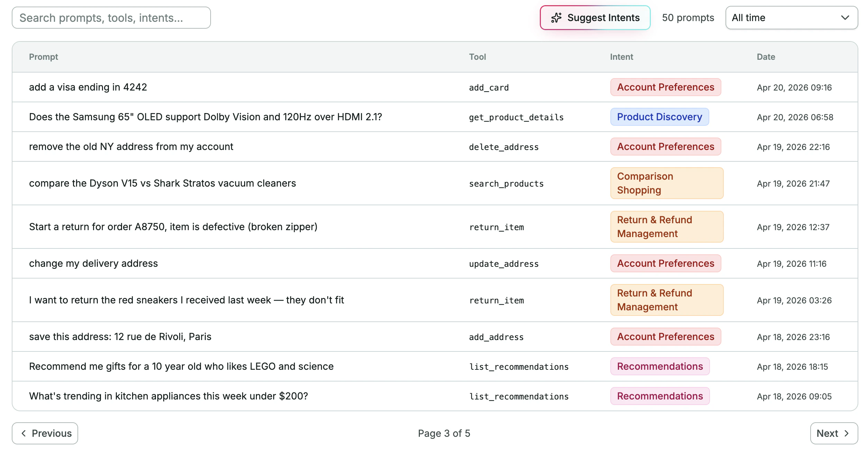
Task: Click the date Apr 19, 2026 21:47
Action: point(793,184)
